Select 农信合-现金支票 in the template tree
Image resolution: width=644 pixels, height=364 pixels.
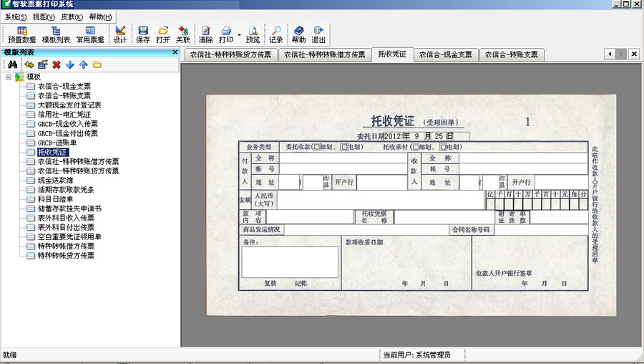(64, 87)
